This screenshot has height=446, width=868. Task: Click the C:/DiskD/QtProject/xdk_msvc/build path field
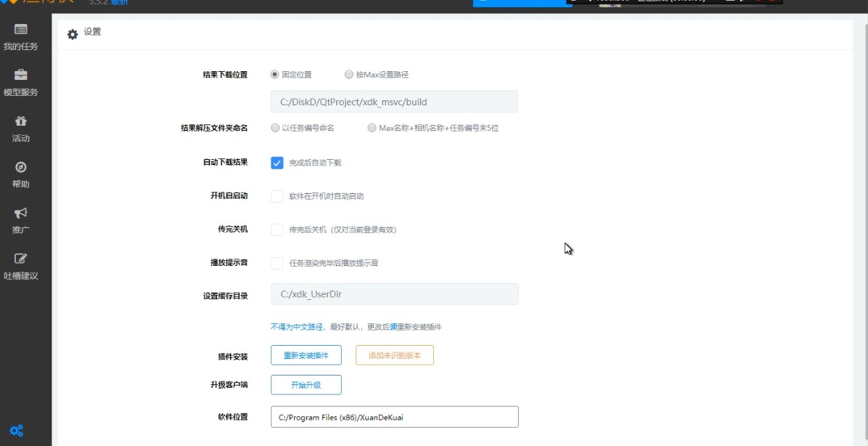[x=394, y=102]
